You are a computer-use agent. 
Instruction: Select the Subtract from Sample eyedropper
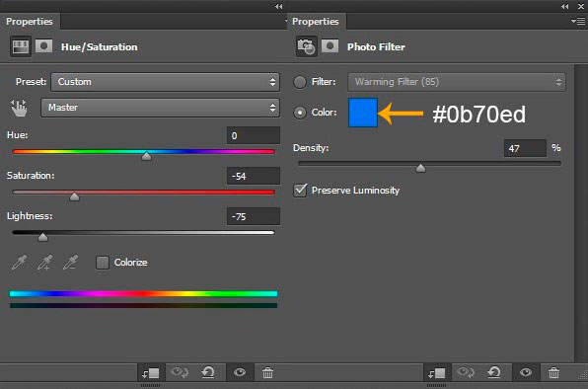point(70,263)
